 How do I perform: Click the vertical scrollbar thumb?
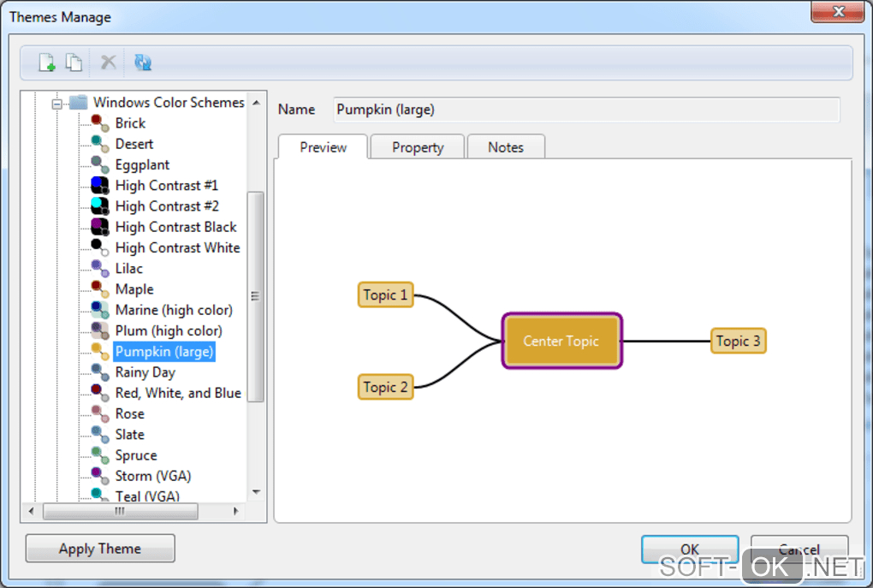coord(255,296)
